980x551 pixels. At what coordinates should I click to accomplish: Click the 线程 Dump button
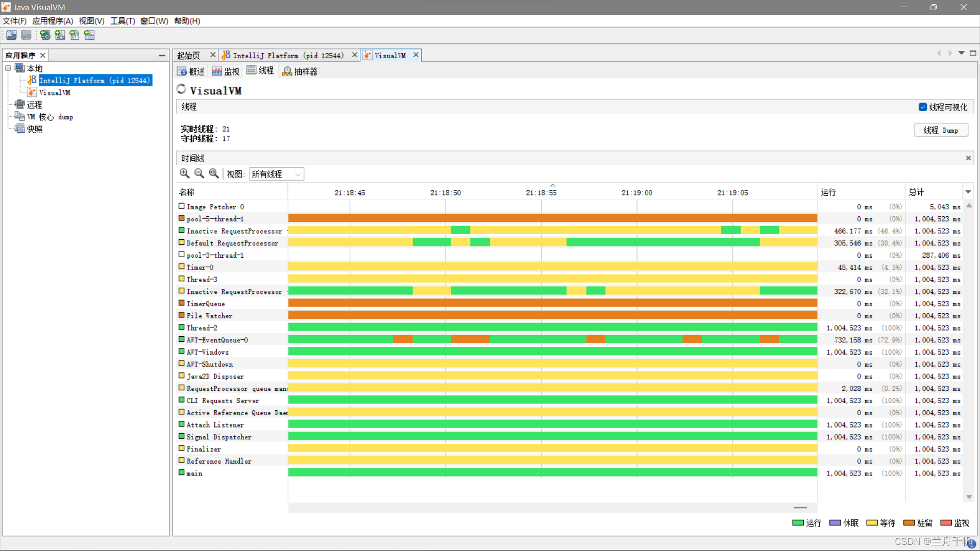click(940, 130)
